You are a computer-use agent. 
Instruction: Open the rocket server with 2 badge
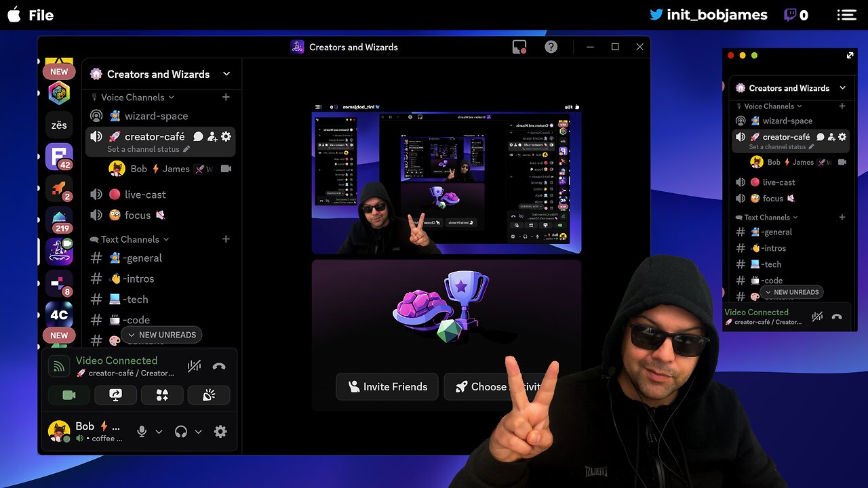pos(59,188)
